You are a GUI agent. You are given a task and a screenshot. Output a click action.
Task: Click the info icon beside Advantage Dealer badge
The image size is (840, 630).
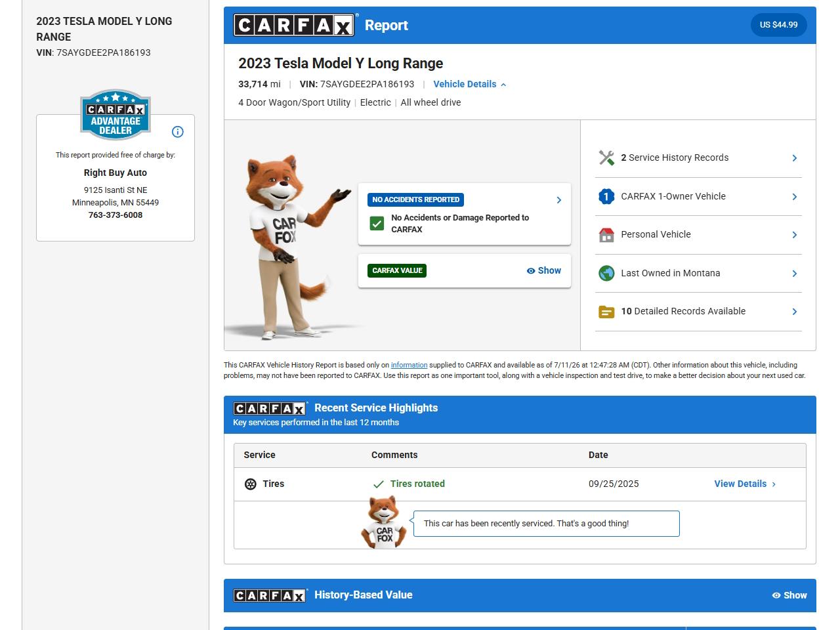(177, 132)
